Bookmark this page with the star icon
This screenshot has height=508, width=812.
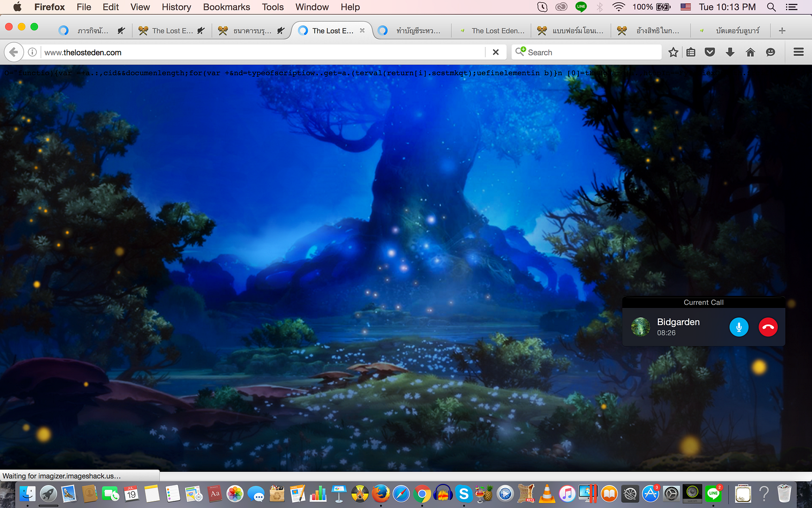[673, 52]
